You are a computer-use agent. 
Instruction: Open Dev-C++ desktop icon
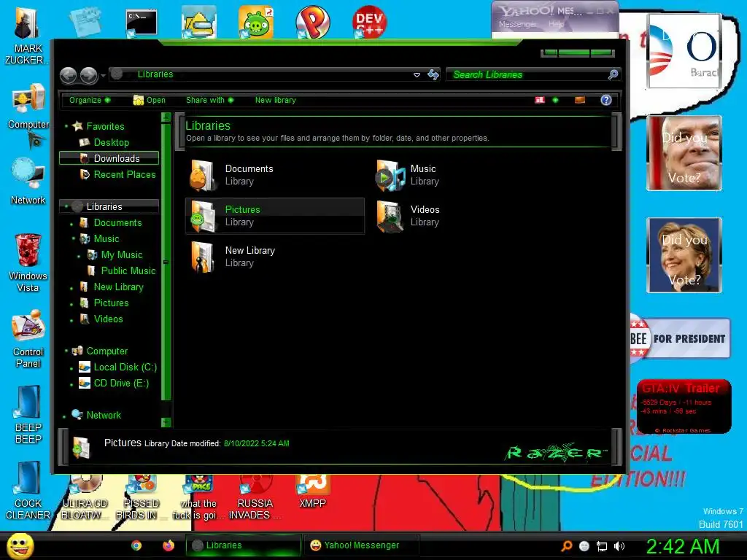pos(370,21)
